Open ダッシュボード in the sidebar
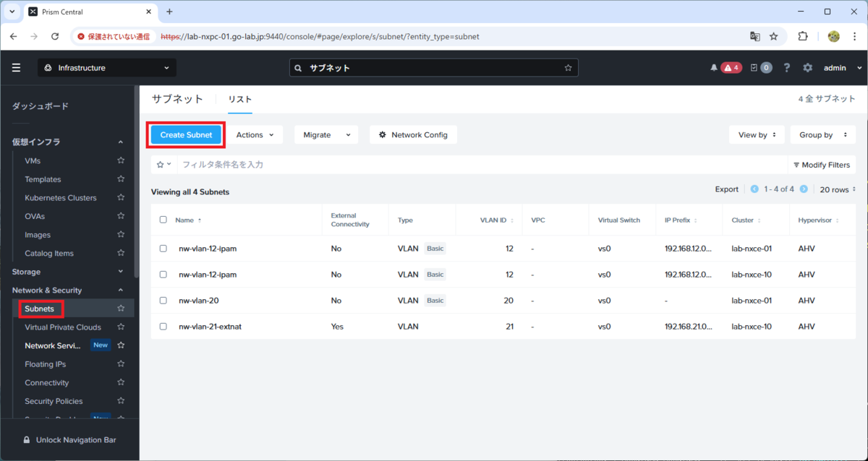 coord(41,106)
